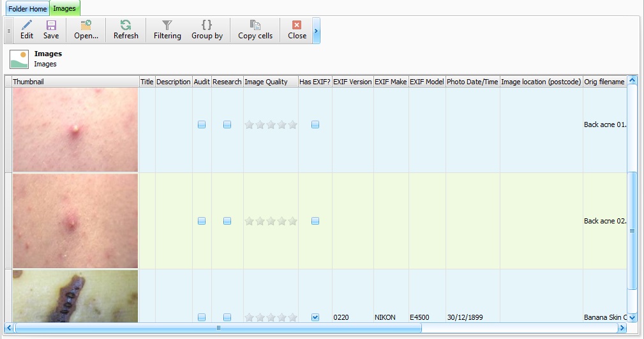
Task: Expand the toolbar overflow arrow
Action: pos(316,31)
